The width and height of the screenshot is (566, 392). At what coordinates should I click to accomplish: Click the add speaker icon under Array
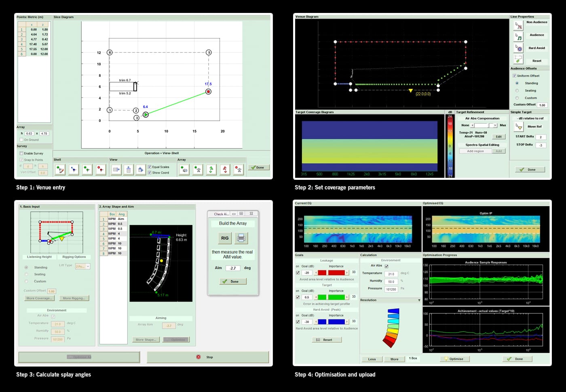coord(184,170)
